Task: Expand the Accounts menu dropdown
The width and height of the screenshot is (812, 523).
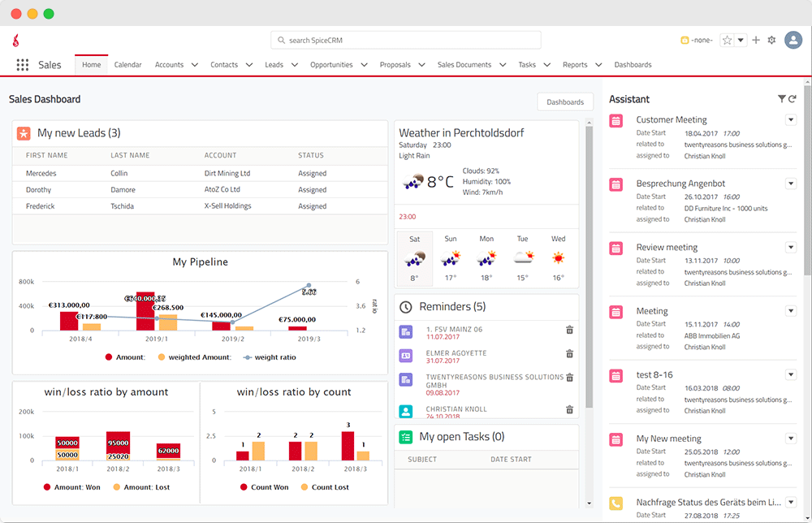Action: coord(195,65)
